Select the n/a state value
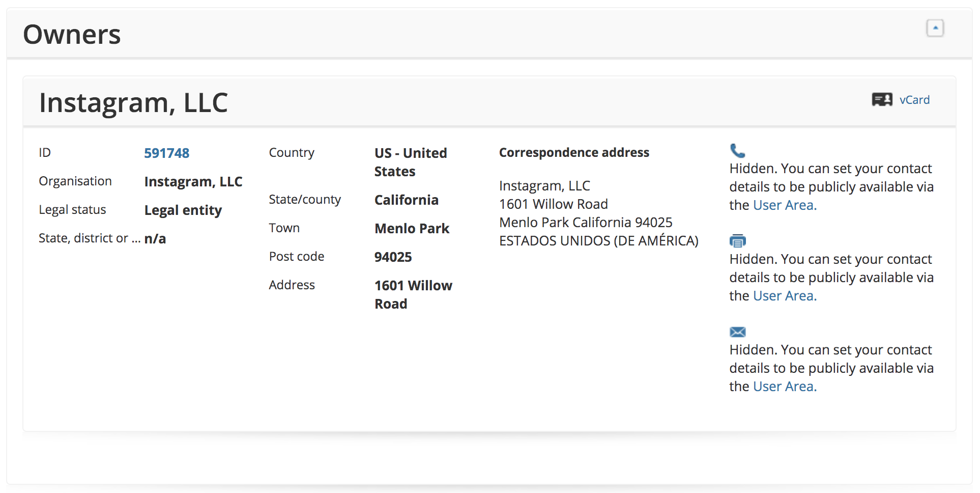980x493 pixels. 155,239
